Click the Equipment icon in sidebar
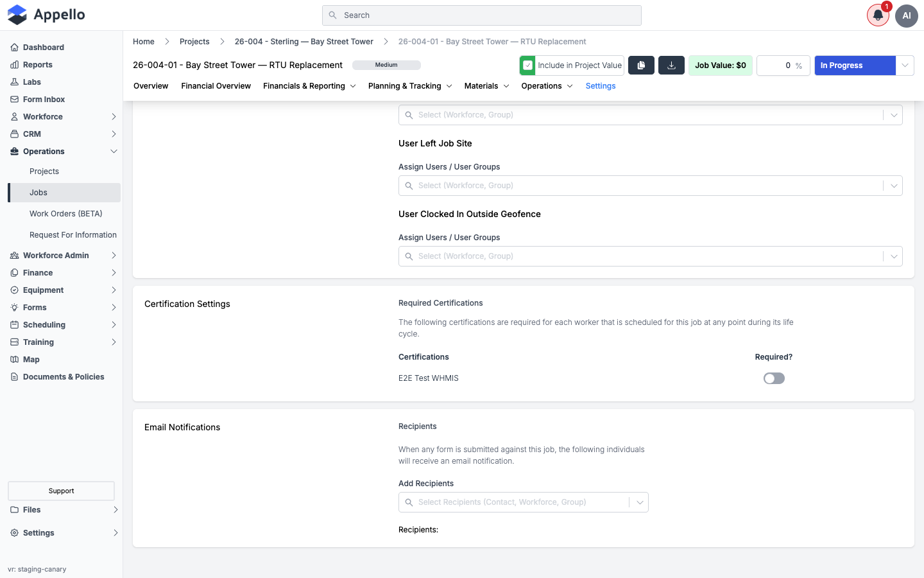 14,290
